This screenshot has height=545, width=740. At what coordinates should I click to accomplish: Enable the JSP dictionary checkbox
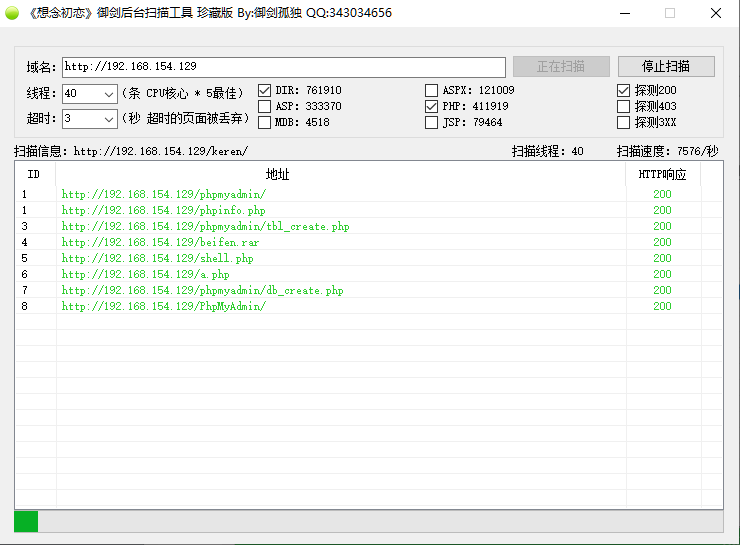coord(431,123)
